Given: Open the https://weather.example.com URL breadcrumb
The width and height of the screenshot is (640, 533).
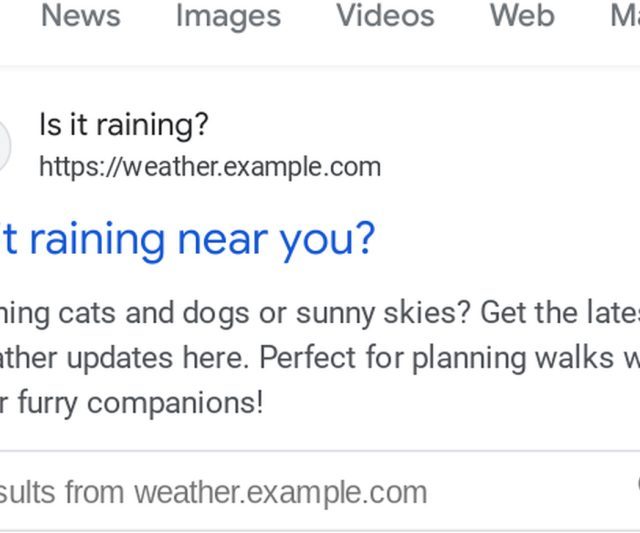Looking at the screenshot, I should (x=210, y=167).
